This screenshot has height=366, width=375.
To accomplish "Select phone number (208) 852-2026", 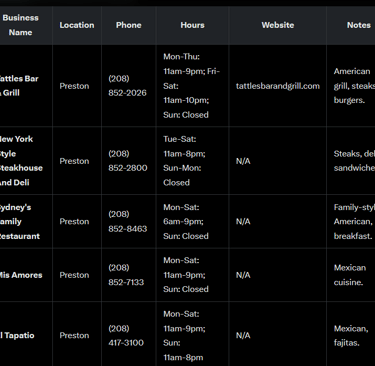I will tap(127, 86).
